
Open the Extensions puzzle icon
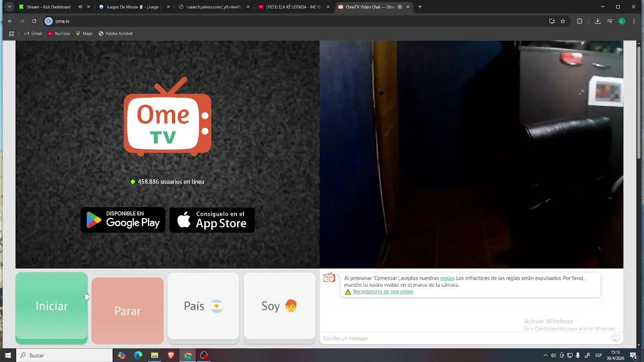click(580, 21)
